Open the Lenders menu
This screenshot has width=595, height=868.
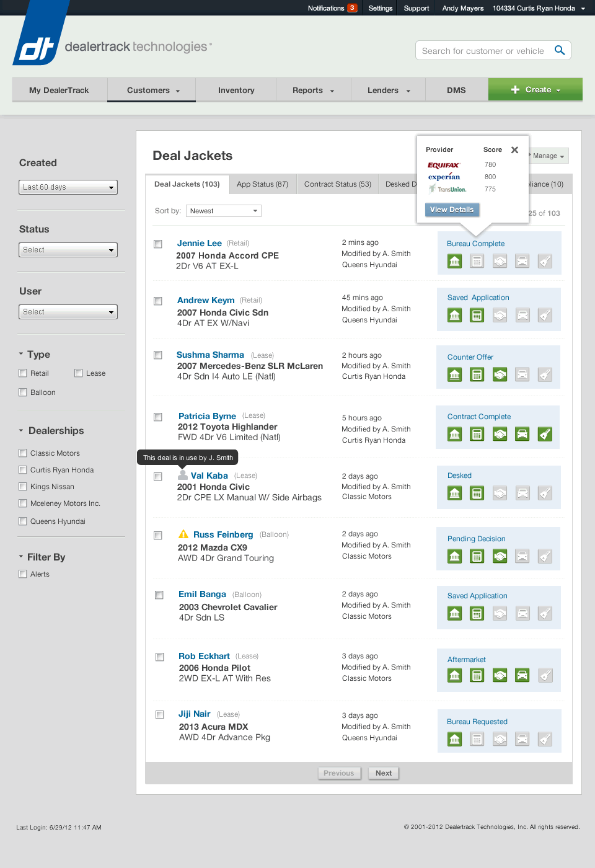coord(389,90)
